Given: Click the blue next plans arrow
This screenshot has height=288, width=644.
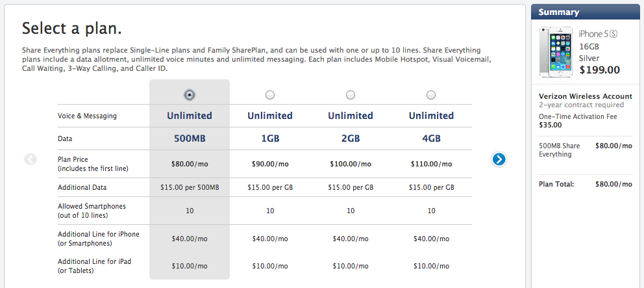Looking at the screenshot, I should pyautogui.click(x=499, y=159).
